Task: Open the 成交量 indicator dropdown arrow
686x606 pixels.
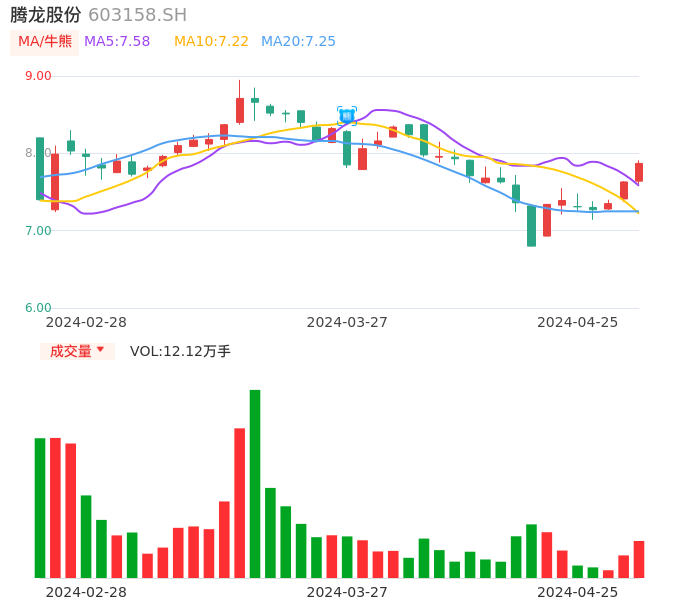Action: point(100,350)
